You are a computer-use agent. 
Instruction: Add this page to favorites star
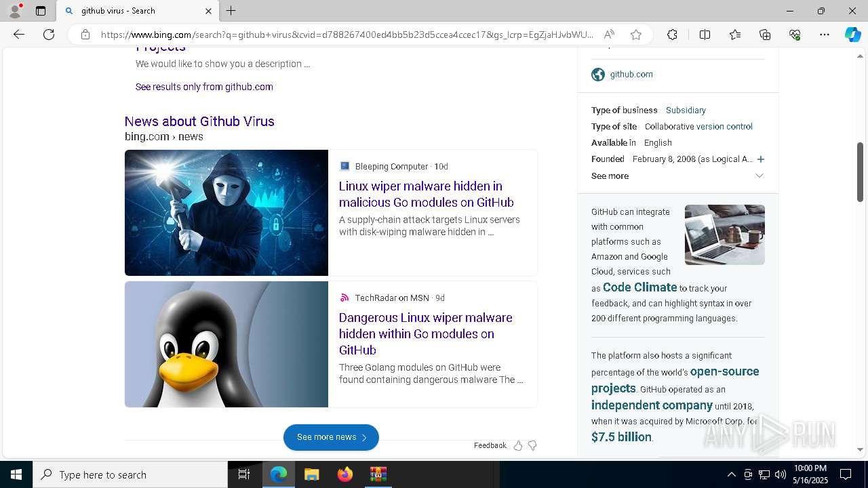click(635, 35)
